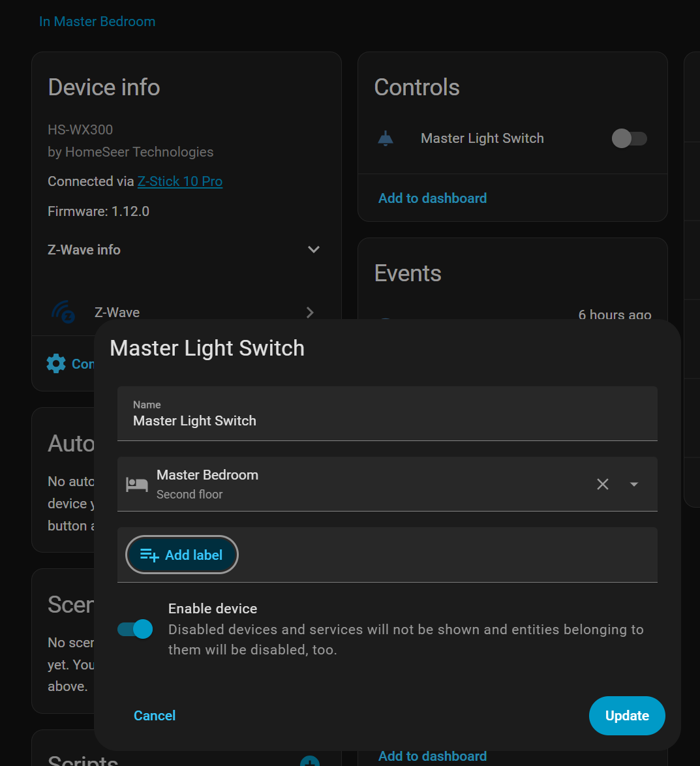700x766 pixels.
Task: Open Z-Wave integration via right chevron
Action: pos(310,313)
